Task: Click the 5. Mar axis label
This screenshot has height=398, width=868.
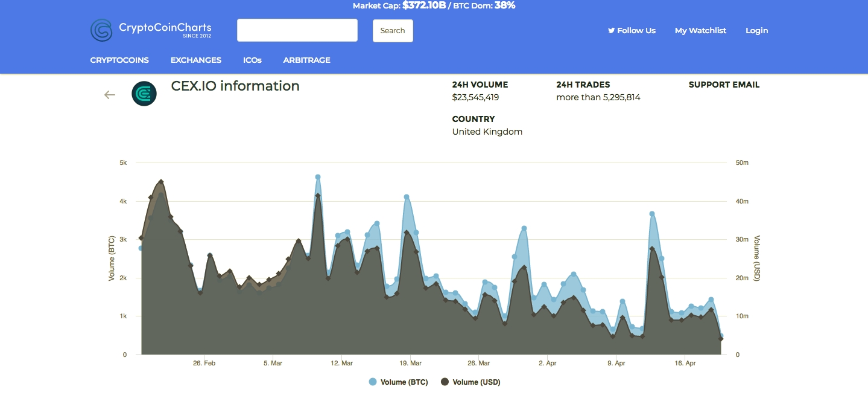Action: (x=273, y=364)
